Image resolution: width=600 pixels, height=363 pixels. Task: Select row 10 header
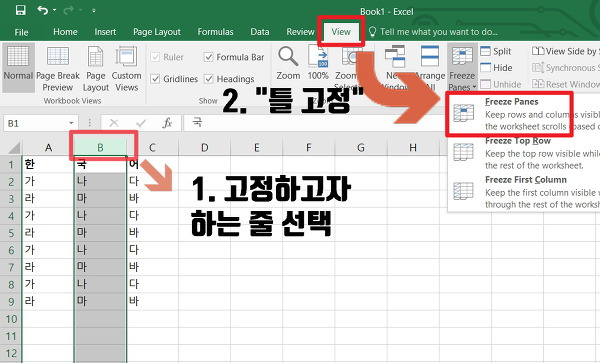(11, 319)
